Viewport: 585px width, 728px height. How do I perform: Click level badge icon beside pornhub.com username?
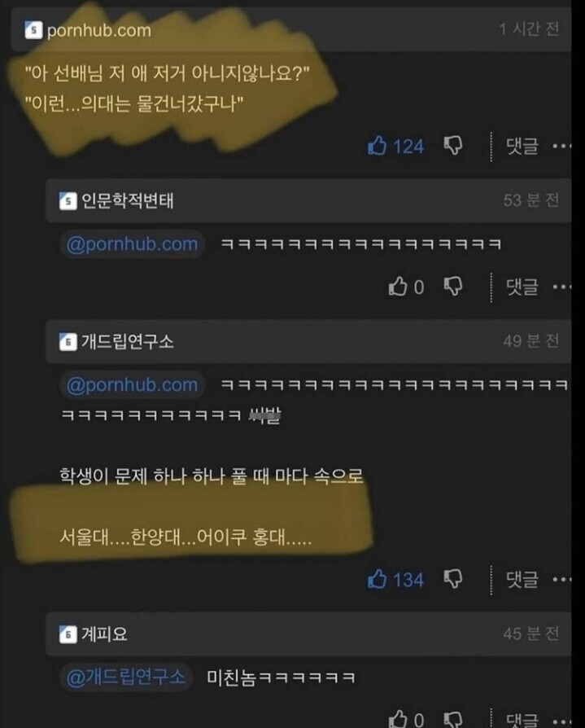[33, 30]
